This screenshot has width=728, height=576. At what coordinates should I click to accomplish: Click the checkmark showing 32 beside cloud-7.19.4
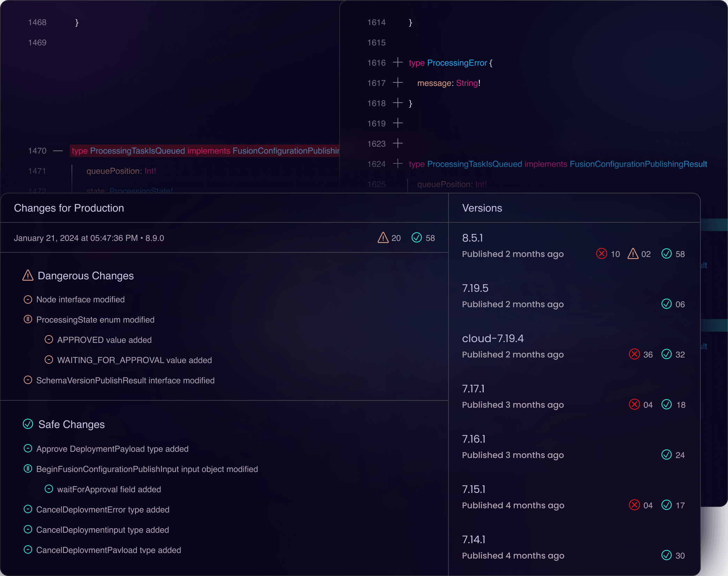[667, 354]
